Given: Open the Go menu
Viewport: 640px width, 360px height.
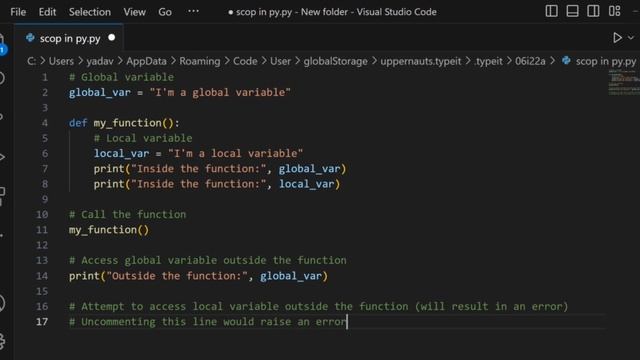Looking at the screenshot, I should point(165,12).
